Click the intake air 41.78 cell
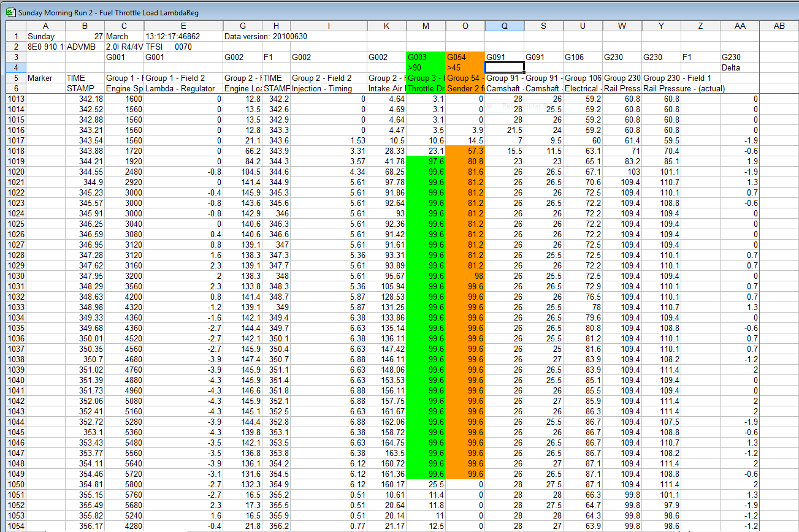The width and height of the screenshot is (799, 532). pos(386,161)
